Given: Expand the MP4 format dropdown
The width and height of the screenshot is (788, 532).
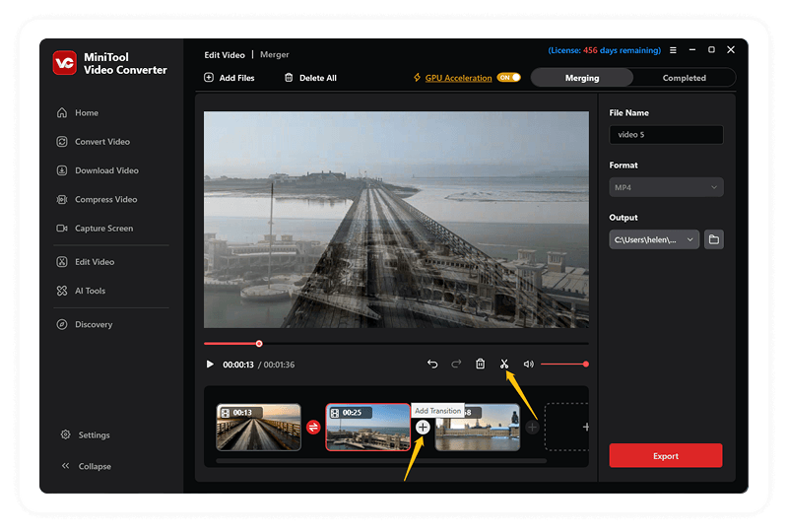Looking at the screenshot, I should (666, 187).
